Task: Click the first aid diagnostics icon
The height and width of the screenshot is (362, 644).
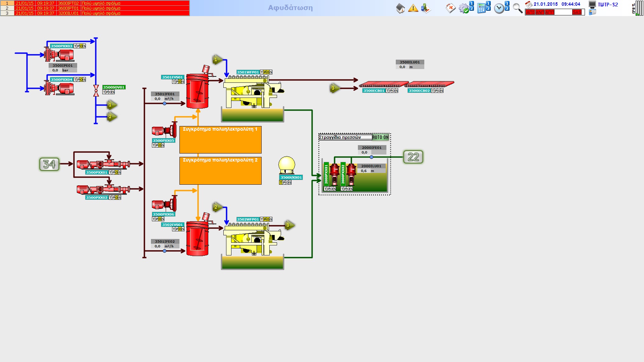Action: click(450, 8)
